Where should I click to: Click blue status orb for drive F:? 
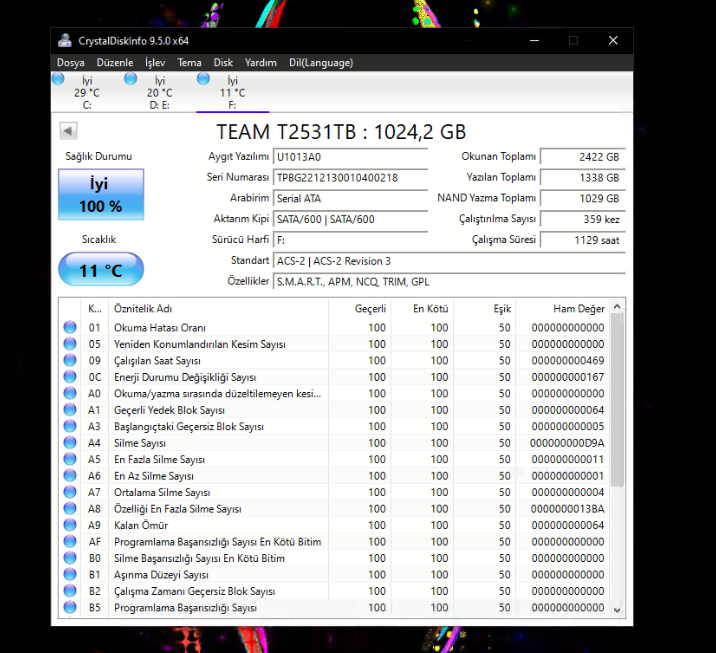pos(203,79)
